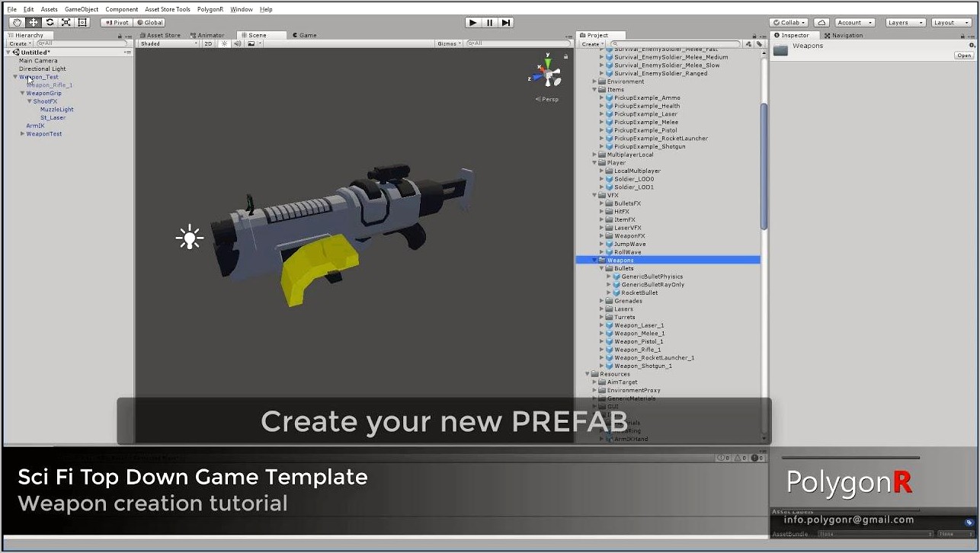Select Weapon_Laser_1 prefab in Project

pos(639,325)
